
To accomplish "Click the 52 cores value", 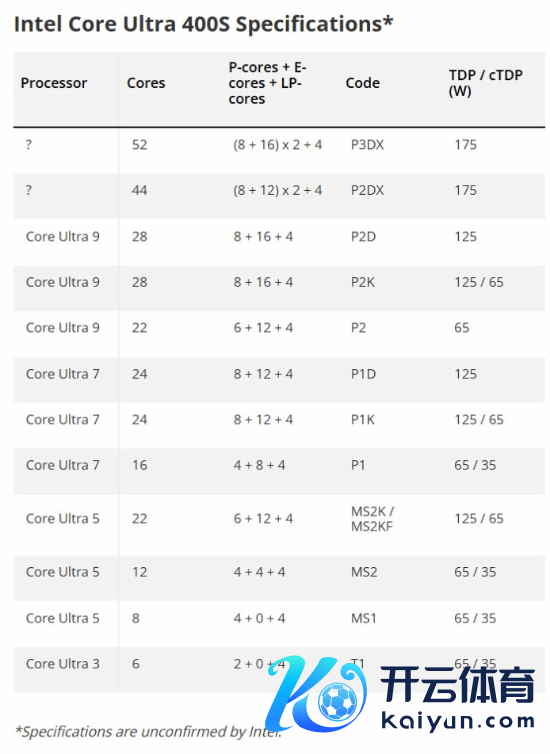I will click(139, 145).
